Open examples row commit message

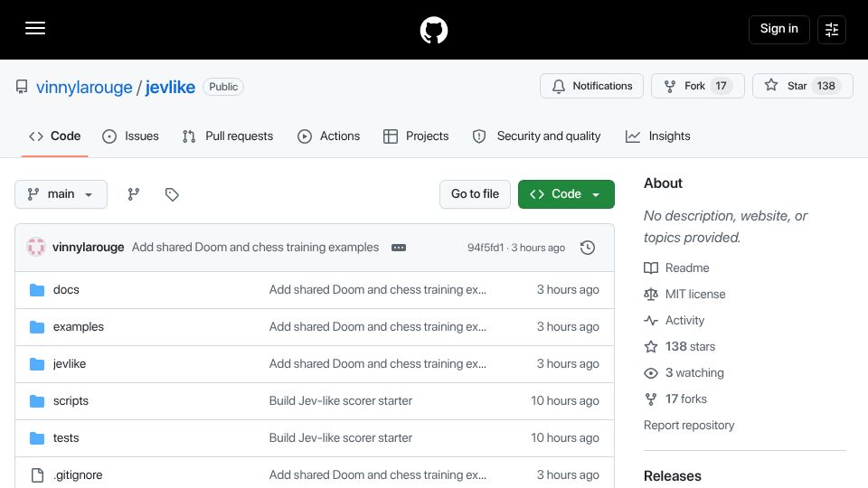pyautogui.click(x=378, y=327)
